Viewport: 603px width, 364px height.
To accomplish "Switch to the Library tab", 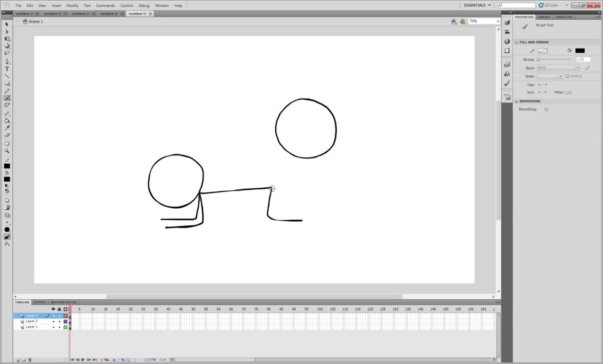I will (544, 17).
